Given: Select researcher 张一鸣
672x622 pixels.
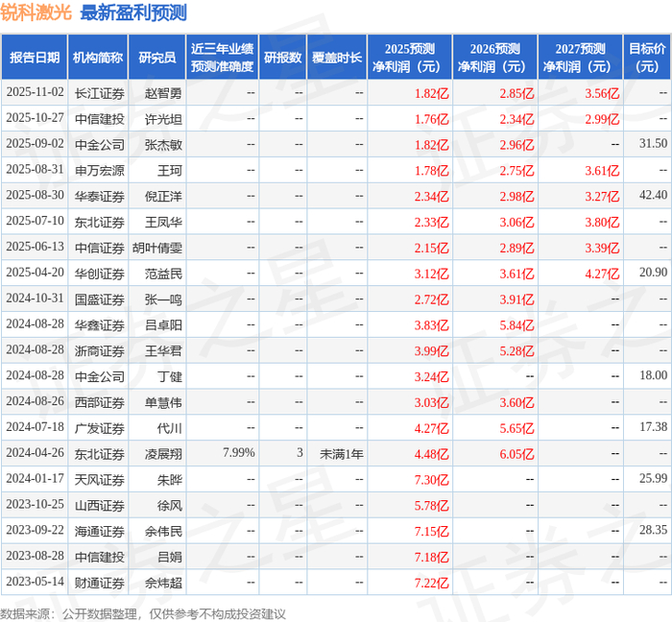Looking at the screenshot, I should point(163,299).
